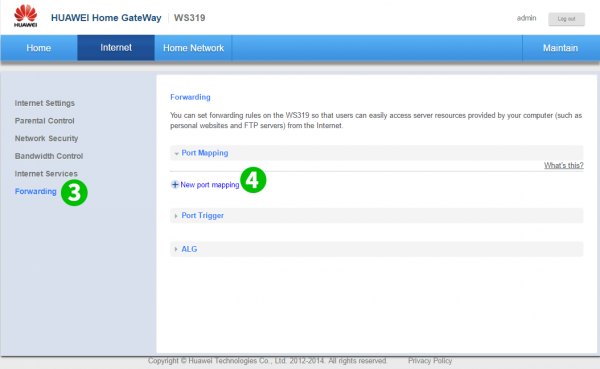Select the Internet tab
Viewport: 600px width, 369px height.
point(116,48)
